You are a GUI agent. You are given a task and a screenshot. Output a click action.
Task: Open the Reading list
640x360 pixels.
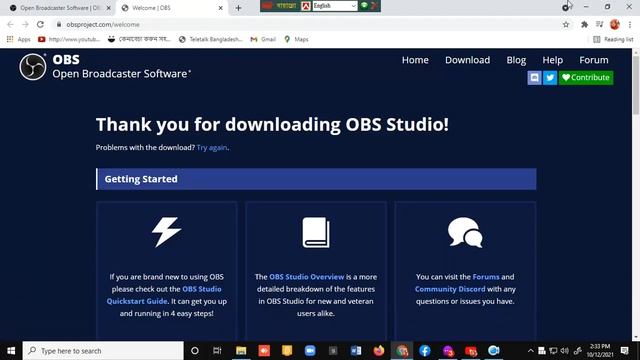pos(613,39)
